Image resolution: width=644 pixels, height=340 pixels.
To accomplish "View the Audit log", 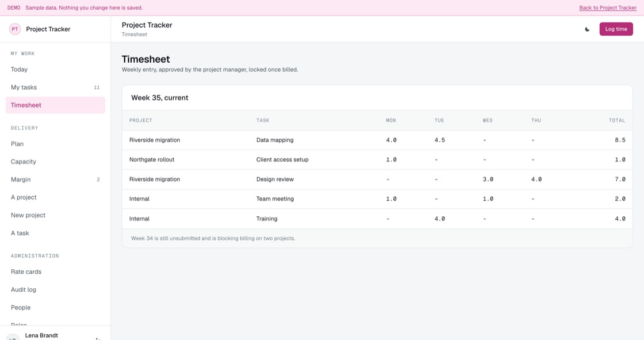I will tap(55, 289).
